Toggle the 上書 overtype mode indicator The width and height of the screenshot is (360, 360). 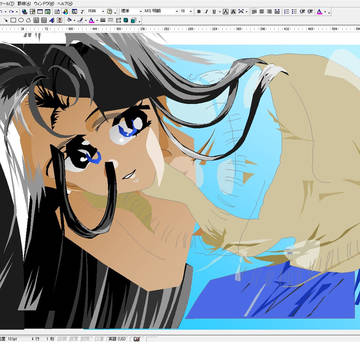point(100,339)
